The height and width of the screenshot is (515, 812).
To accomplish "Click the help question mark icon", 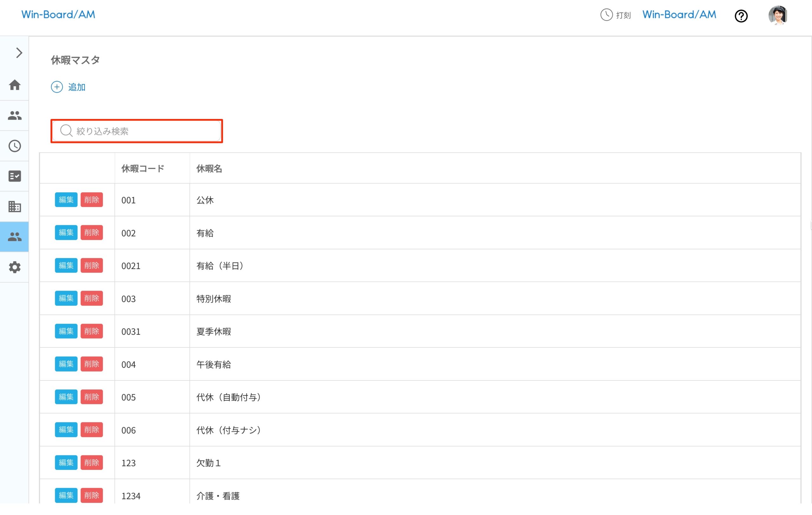I will (x=741, y=16).
